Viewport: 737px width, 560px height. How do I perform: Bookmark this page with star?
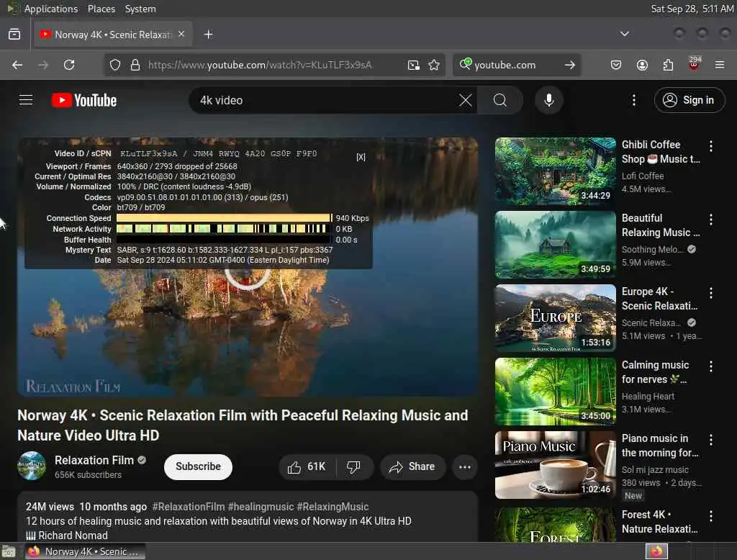(x=434, y=65)
